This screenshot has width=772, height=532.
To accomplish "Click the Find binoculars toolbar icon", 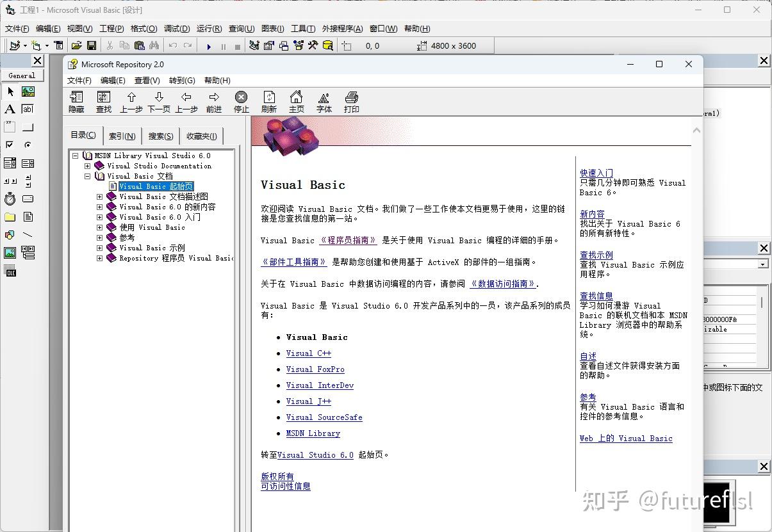I will click(154, 45).
